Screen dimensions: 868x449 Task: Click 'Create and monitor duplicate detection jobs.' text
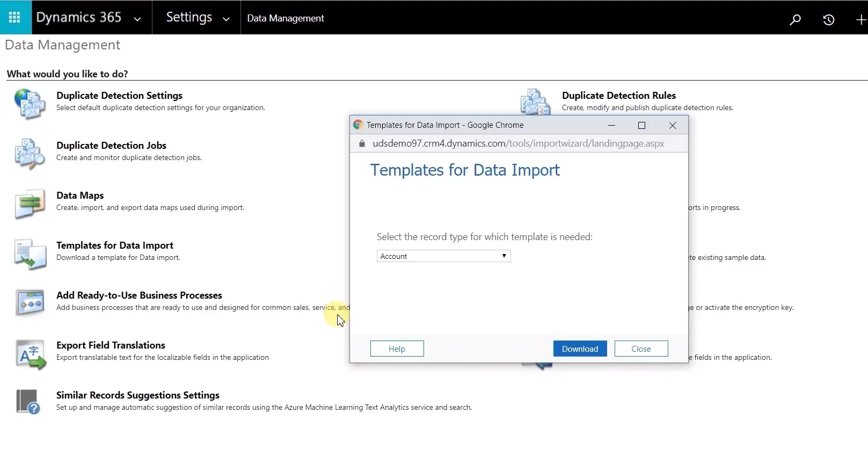click(x=129, y=158)
